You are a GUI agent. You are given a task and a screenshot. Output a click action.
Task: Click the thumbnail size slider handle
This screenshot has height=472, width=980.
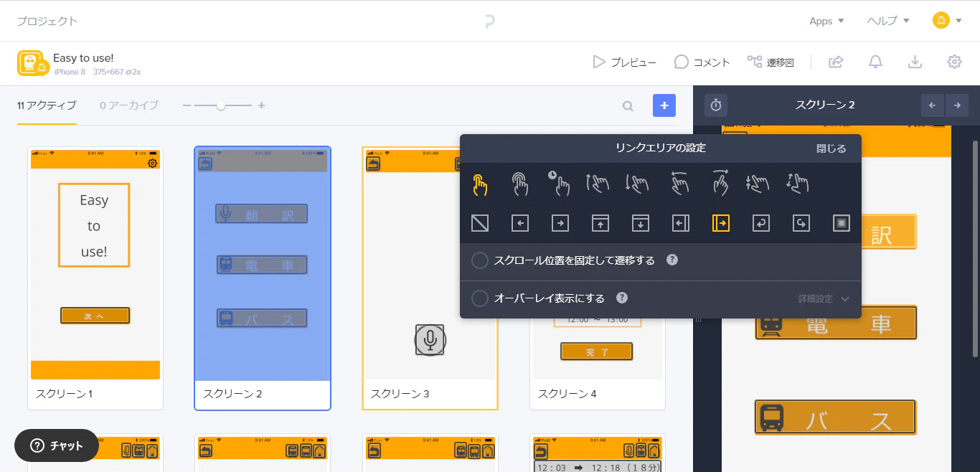coord(221,105)
